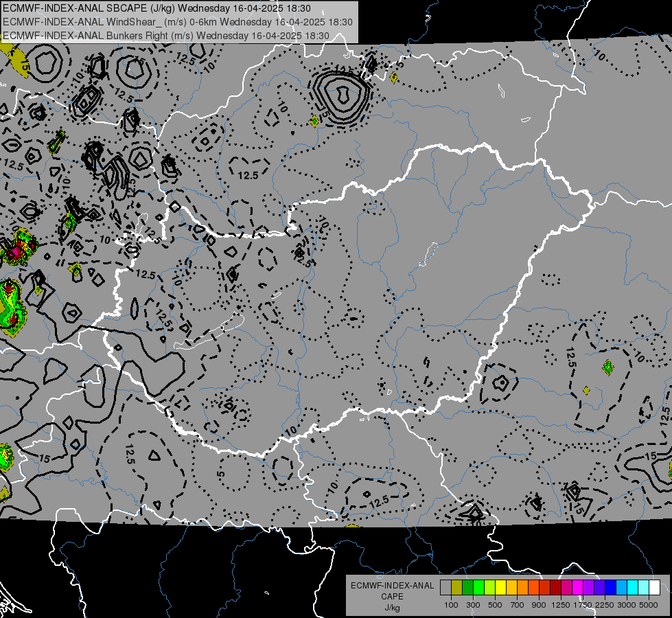Pick the dark green CAPE swatch
The height and width of the screenshot is (618, 672).
(x=467, y=588)
